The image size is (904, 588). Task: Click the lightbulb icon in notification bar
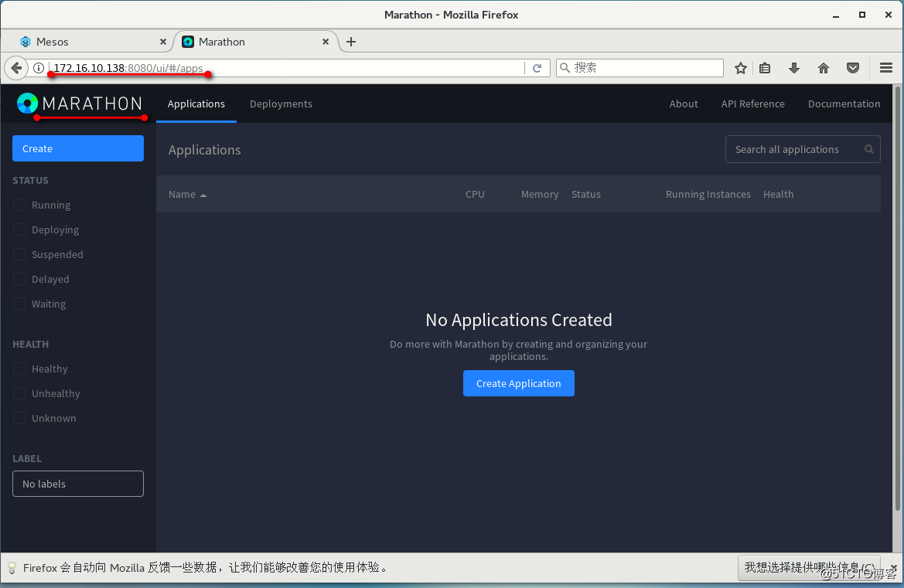tap(12, 568)
